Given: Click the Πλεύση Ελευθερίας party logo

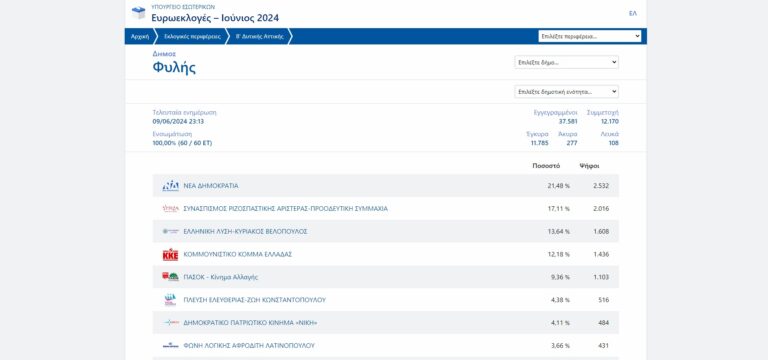Looking at the screenshot, I should click(170, 300).
